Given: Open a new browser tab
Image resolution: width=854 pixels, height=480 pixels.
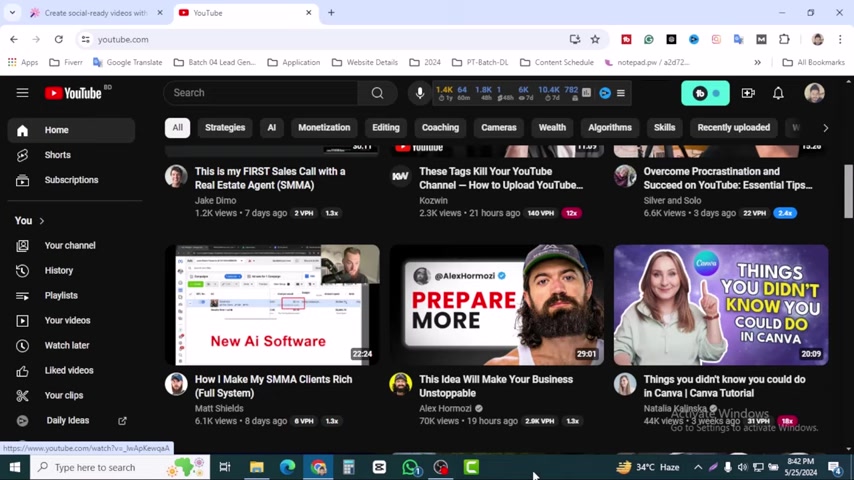Looking at the screenshot, I should [x=331, y=13].
